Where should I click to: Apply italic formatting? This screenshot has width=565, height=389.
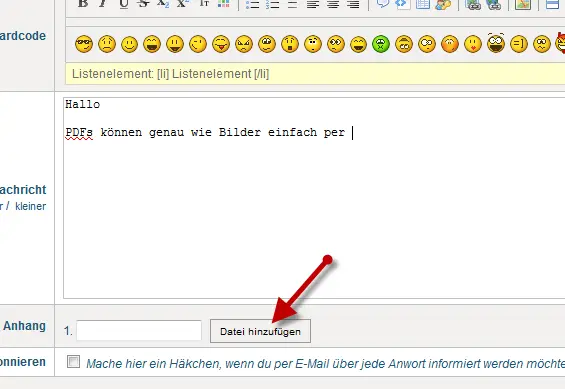pos(103,4)
